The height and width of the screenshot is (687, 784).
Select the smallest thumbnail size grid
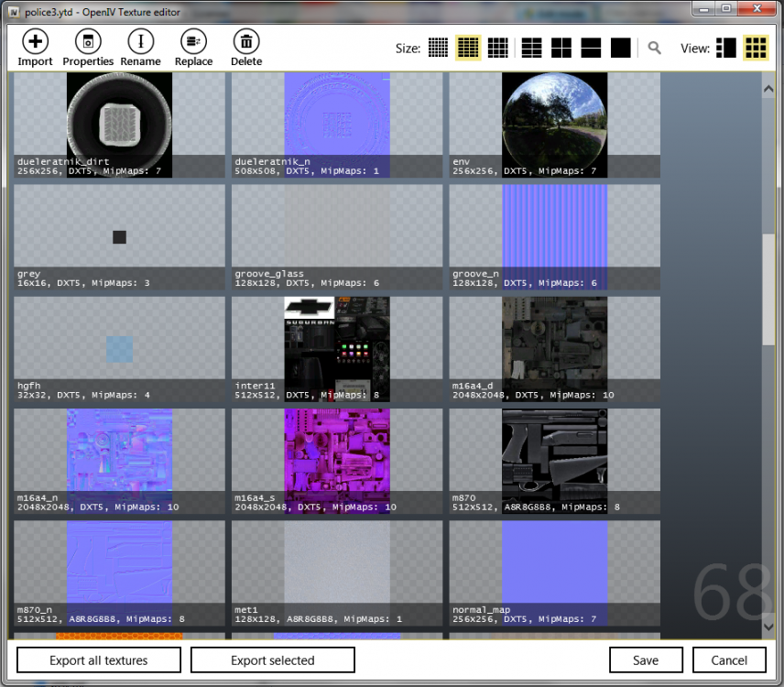pyautogui.click(x=438, y=48)
